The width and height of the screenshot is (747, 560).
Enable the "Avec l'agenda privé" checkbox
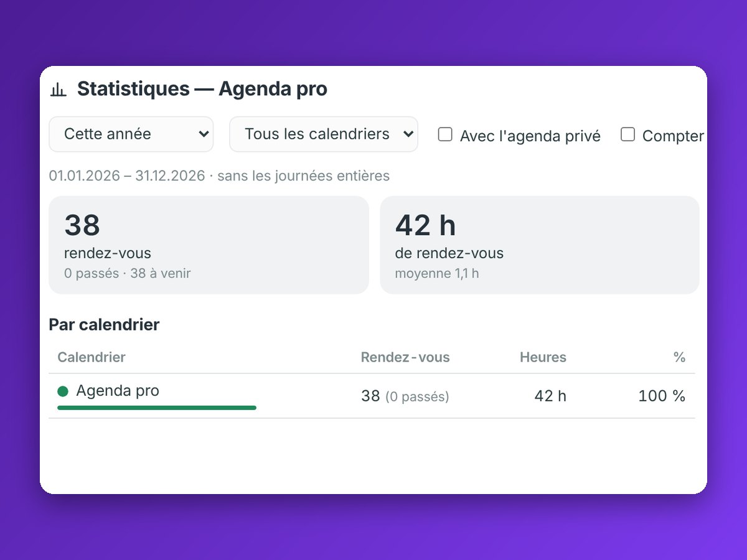pyautogui.click(x=445, y=134)
